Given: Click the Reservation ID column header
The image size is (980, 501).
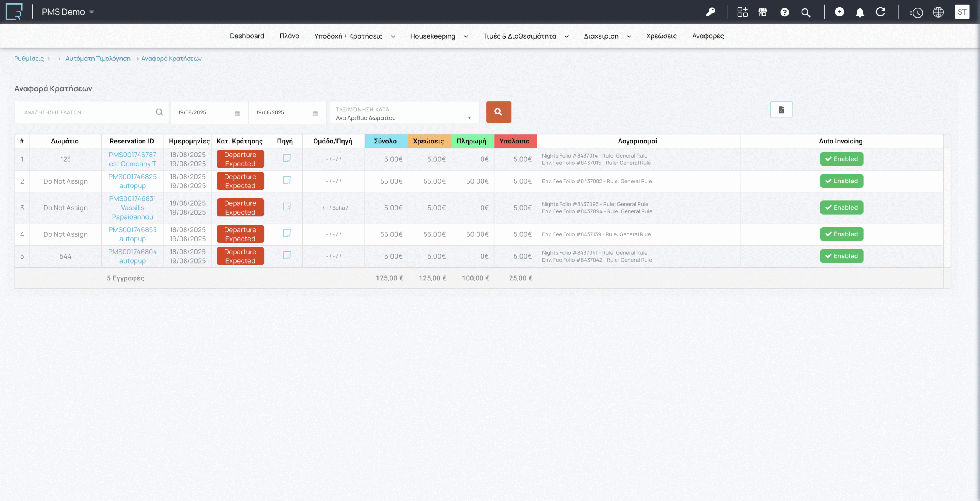Looking at the screenshot, I should click(x=132, y=141).
